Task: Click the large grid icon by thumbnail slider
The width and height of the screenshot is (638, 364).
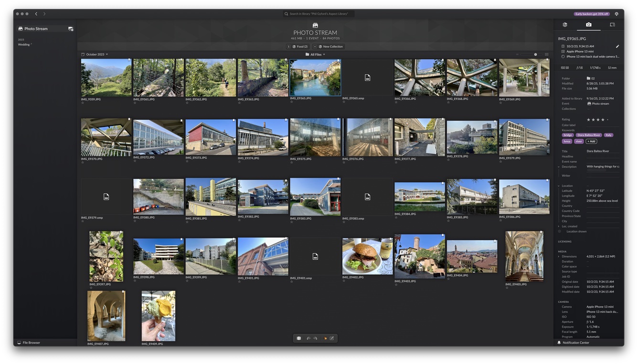Action: [547, 54]
